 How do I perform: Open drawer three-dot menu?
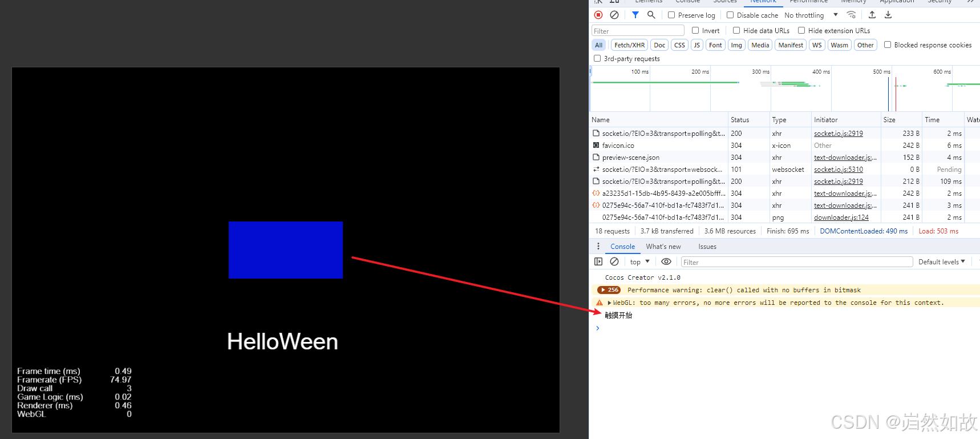[598, 247]
